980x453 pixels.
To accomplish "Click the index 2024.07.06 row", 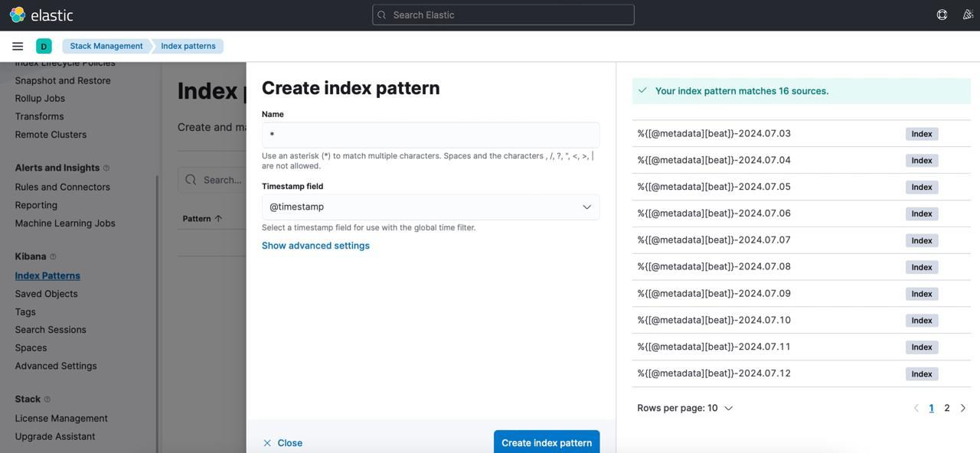I will [x=802, y=213].
